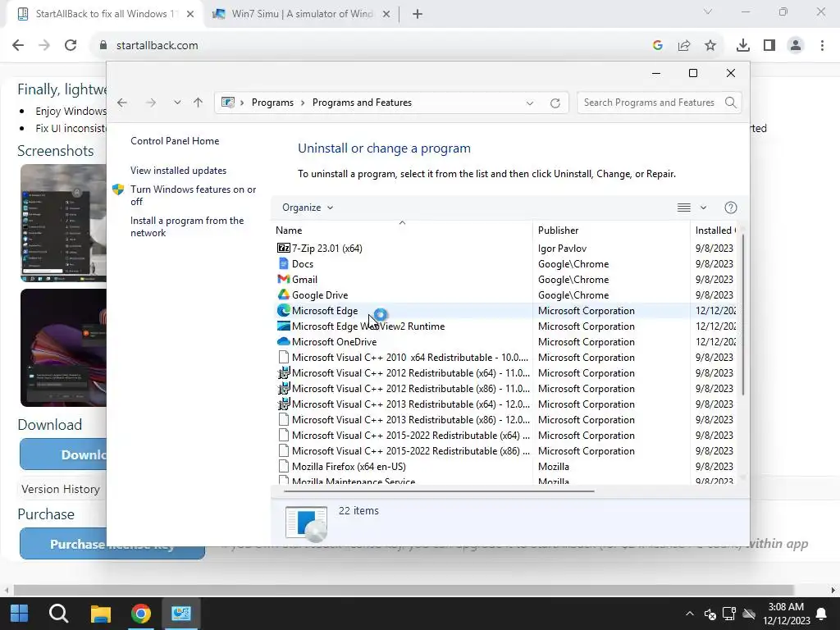Click chevron after the Programs breadcrumb
The image size is (840, 630).
(x=303, y=103)
